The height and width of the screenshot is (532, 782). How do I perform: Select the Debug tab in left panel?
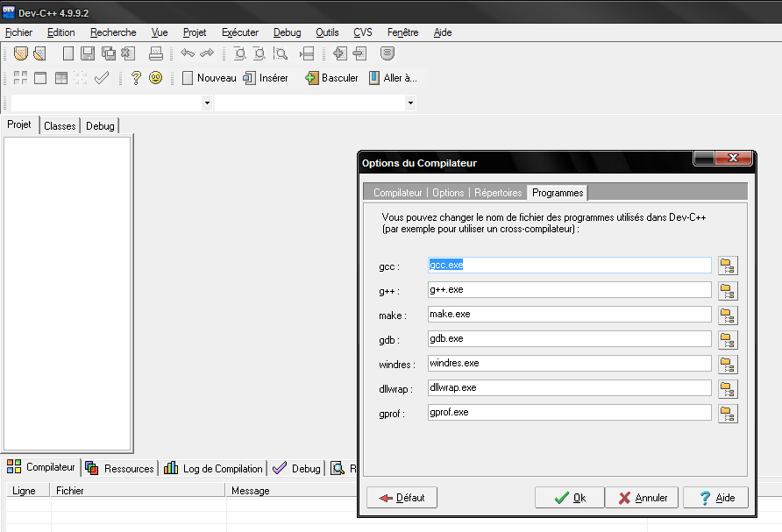[x=100, y=126]
